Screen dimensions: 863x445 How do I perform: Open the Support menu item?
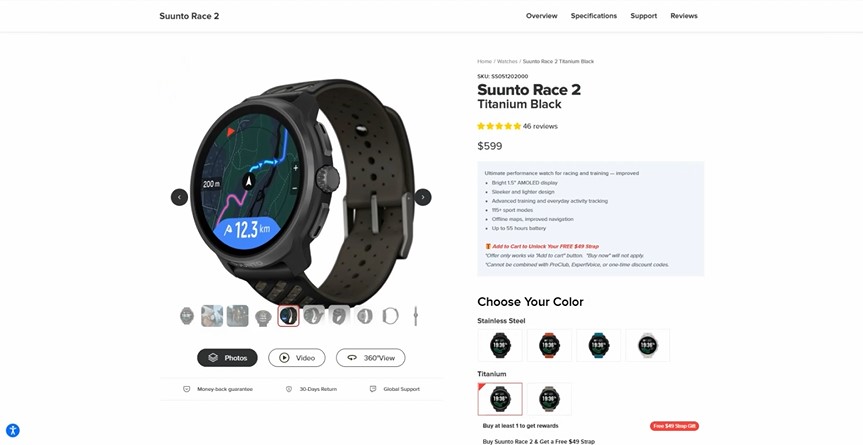644,16
